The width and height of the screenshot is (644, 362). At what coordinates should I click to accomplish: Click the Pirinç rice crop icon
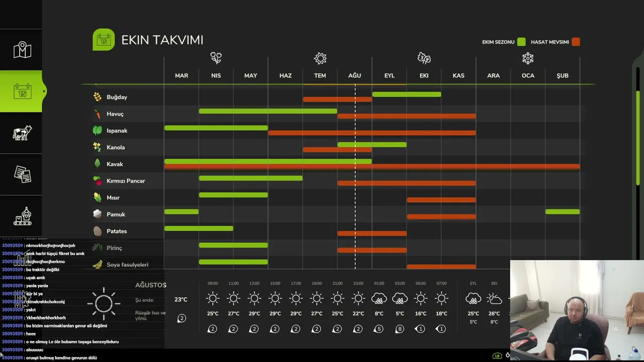point(97,248)
